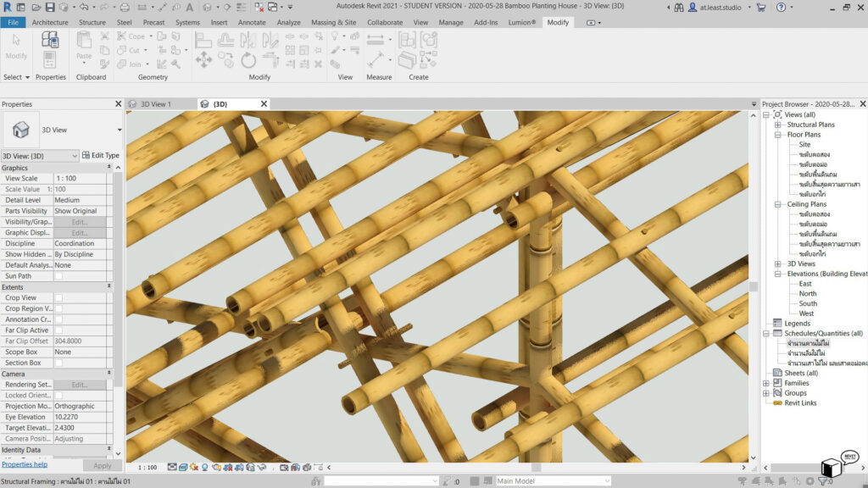
Task: Click the Print icon in quick access toolbar
Action: (125, 8)
